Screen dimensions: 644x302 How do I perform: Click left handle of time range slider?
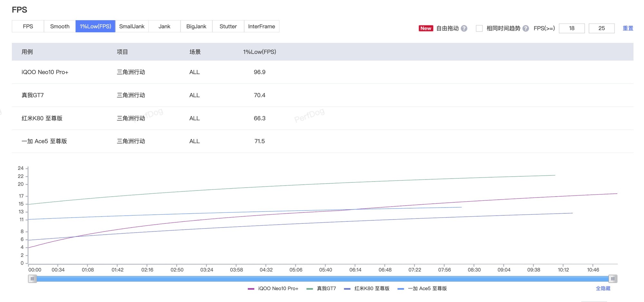coord(32,279)
